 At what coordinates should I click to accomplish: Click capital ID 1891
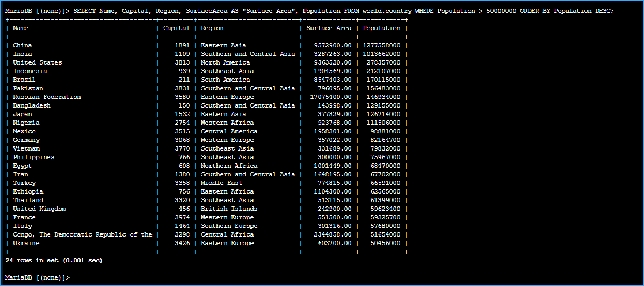tap(183, 45)
